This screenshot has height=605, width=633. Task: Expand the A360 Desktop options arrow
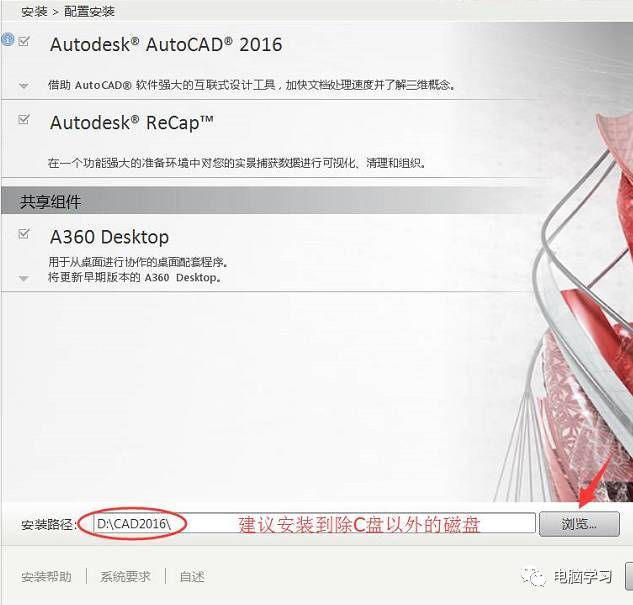click(x=24, y=278)
